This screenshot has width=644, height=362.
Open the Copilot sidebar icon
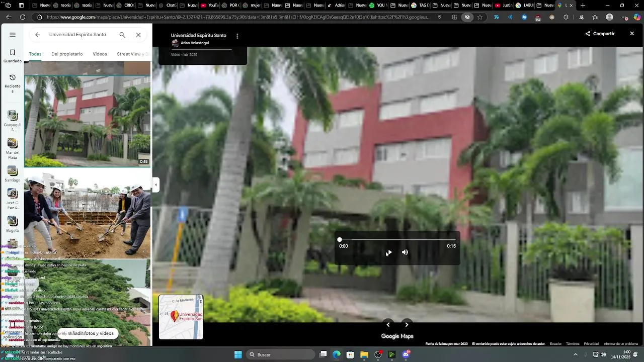(637, 17)
